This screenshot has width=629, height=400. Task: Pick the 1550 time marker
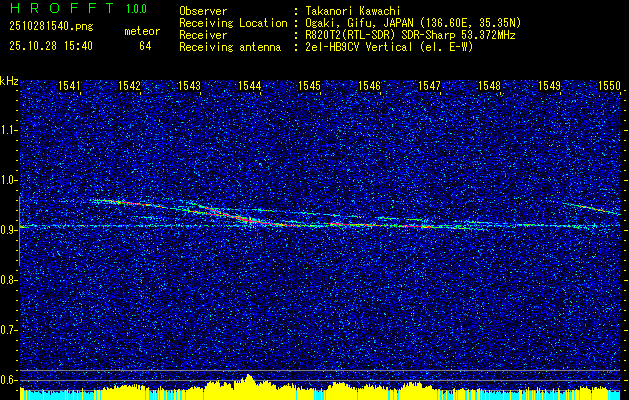tap(609, 87)
